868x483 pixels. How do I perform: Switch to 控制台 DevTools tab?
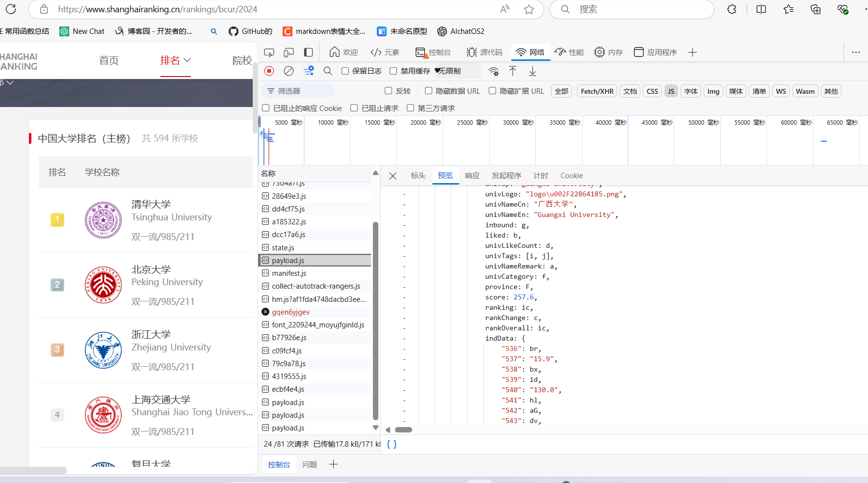tap(433, 52)
